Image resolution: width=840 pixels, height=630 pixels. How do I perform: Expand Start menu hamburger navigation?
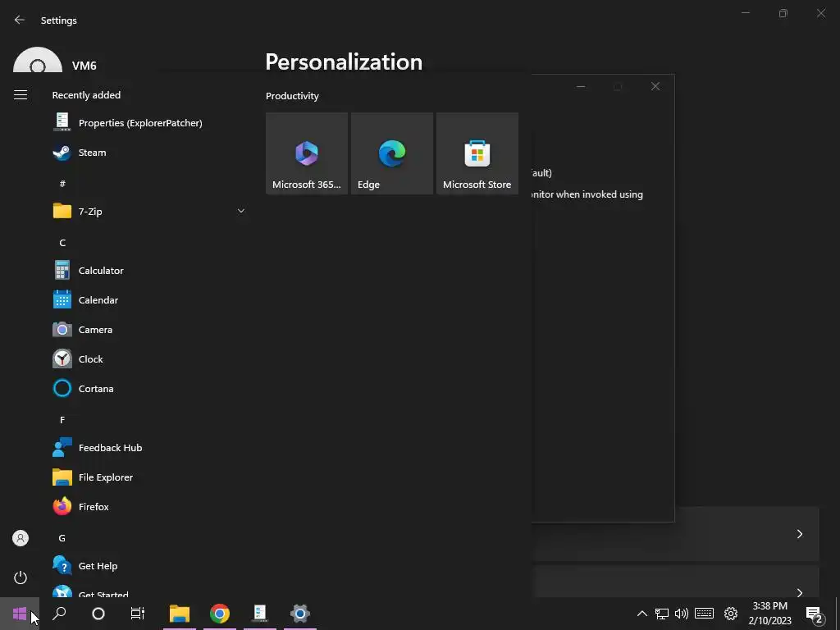pos(21,95)
